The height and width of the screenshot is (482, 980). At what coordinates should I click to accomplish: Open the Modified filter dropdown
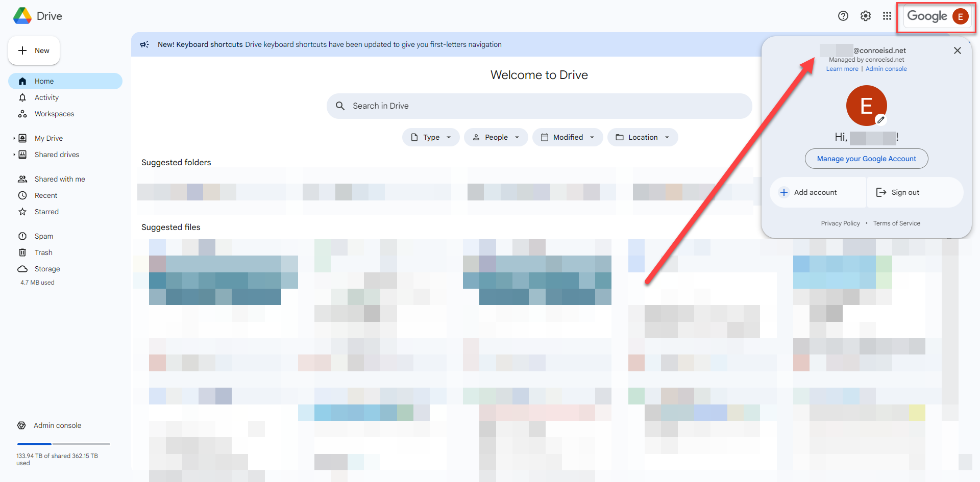pos(568,137)
